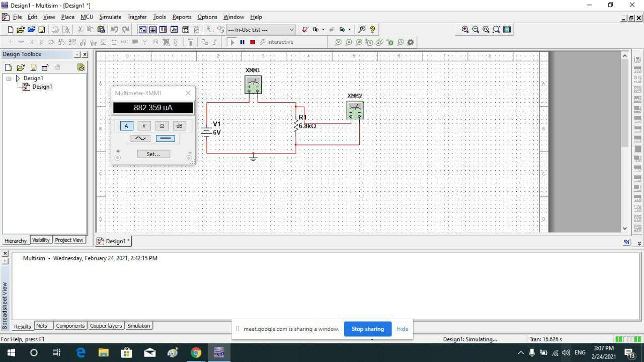Collapse the Design1 tree root node
Viewport: 644px width, 362px height.
click(9, 79)
